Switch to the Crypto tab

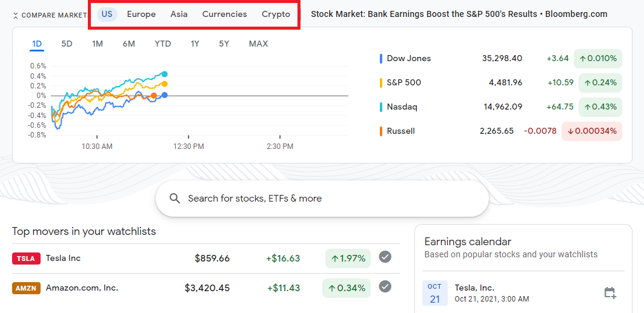(x=276, y=15)
